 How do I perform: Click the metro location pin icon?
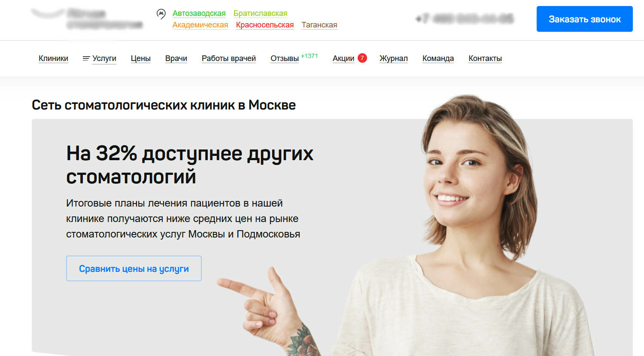pos(161,14)
